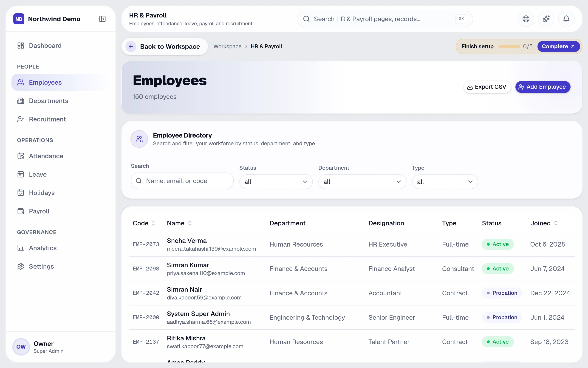Image resolution: width=588 pixels, height=368 pixels.
Task: Focus the global HR & Payroll search box
Action: [x=385, y=19]
